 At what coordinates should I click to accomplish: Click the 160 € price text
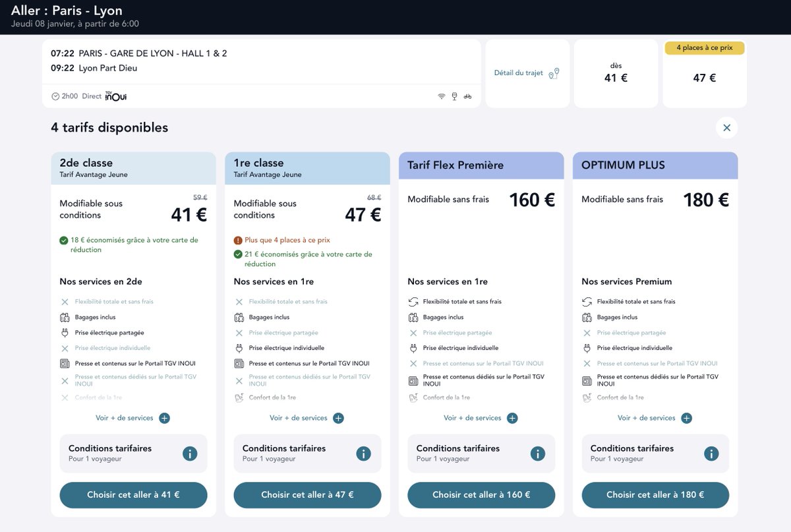[533, 200]
